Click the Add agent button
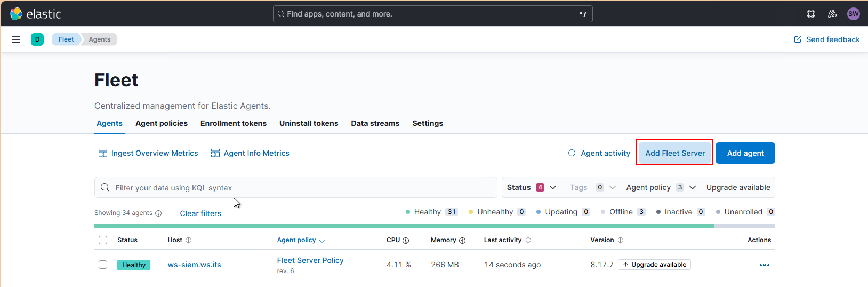 tap(745, 153)
